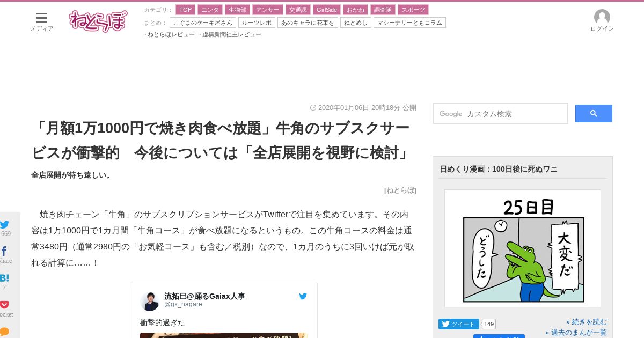Share via Facebook icon in side bar
The height and width of the screenshot is (338, 644).
[4, 252]
